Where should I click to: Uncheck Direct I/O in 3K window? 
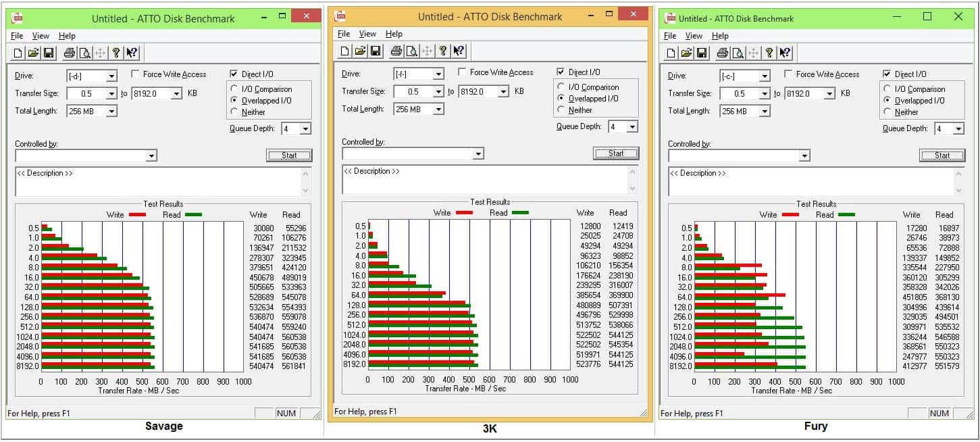coord(561,72)
